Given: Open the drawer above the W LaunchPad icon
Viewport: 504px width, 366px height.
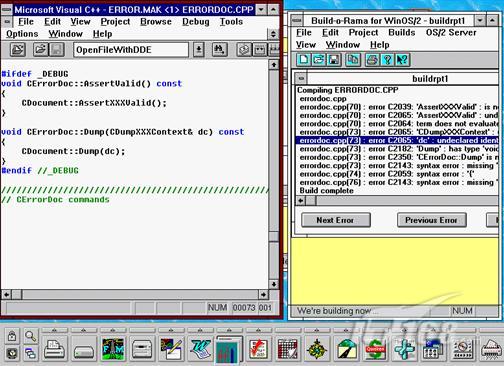Looking at the screenshot, I should tap(200, 330).
